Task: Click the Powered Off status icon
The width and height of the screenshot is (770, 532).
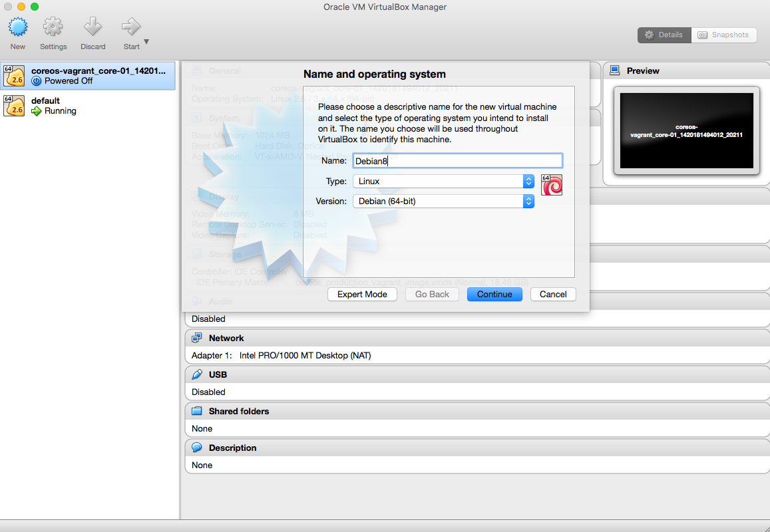Action: [37, 81]
